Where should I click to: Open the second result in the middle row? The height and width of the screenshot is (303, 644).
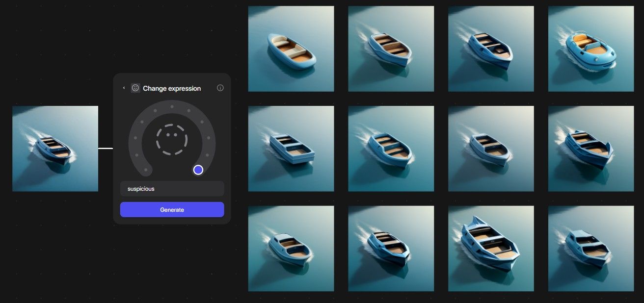[x=391, y=149]
